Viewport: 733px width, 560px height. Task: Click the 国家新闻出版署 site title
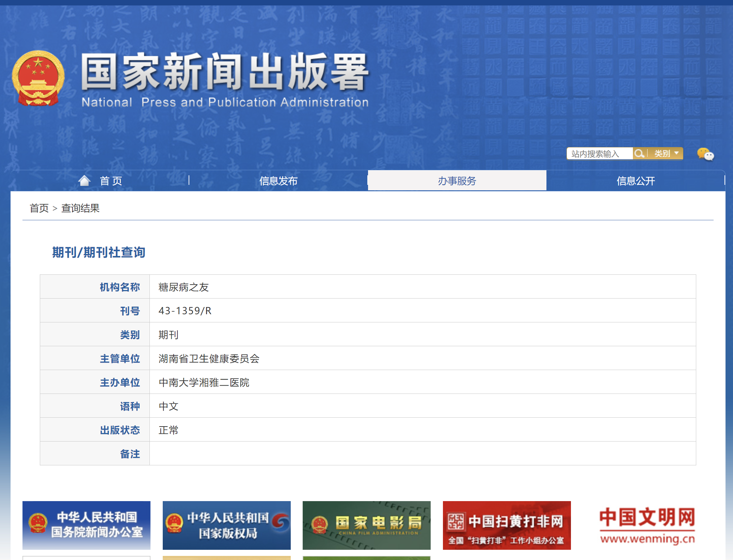click(x=225, y=72)
